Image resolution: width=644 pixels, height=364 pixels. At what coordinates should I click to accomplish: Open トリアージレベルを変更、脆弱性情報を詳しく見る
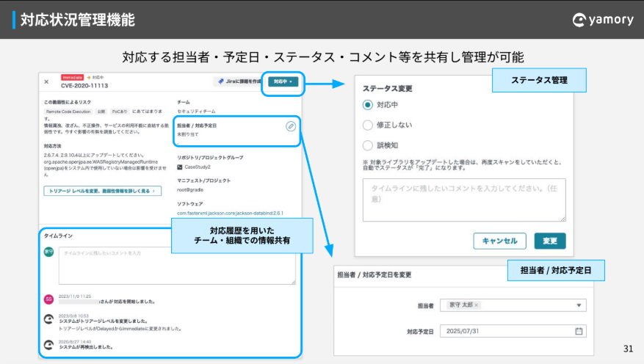(102, 191)
